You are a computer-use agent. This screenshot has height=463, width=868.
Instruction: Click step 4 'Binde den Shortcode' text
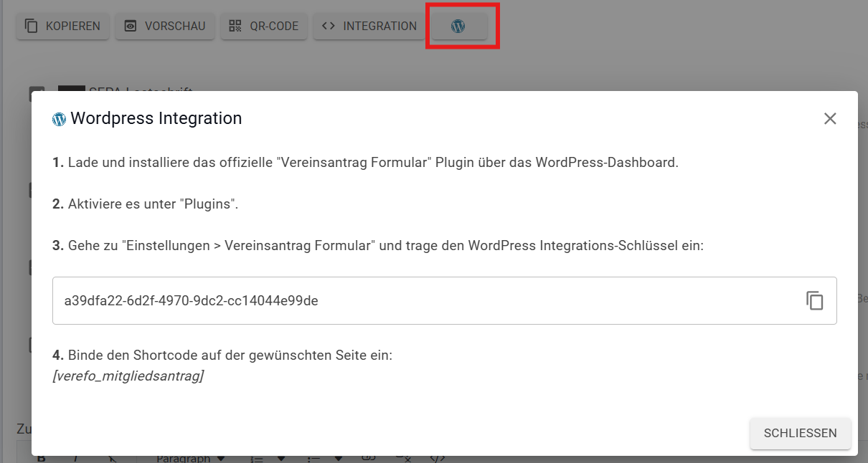222,355
